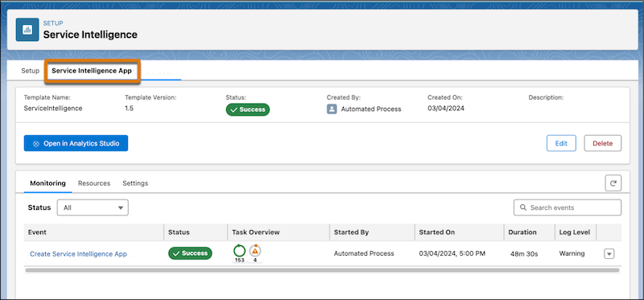Click the Service Intelligence page title
Image resolution: width=644 pixels, height=300 pixels.
[x=90, y=35]
